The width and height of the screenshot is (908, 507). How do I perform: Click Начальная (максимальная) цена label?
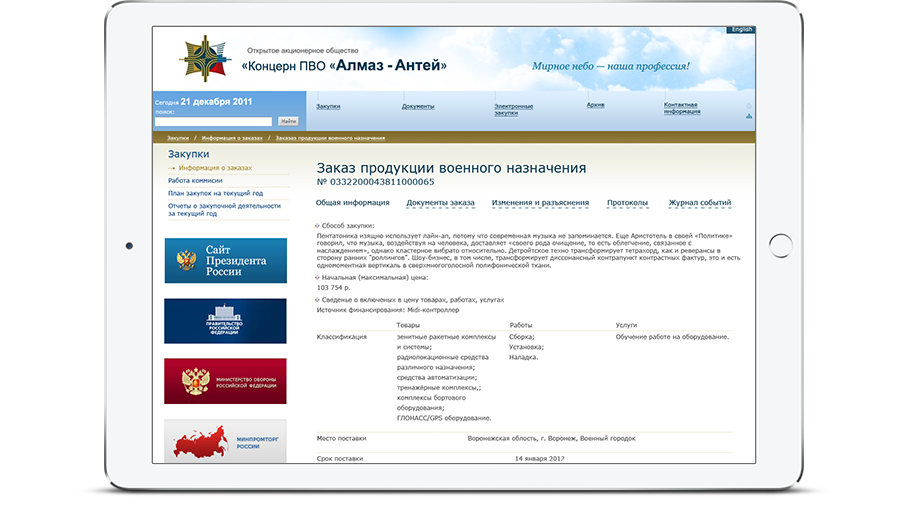375,278
